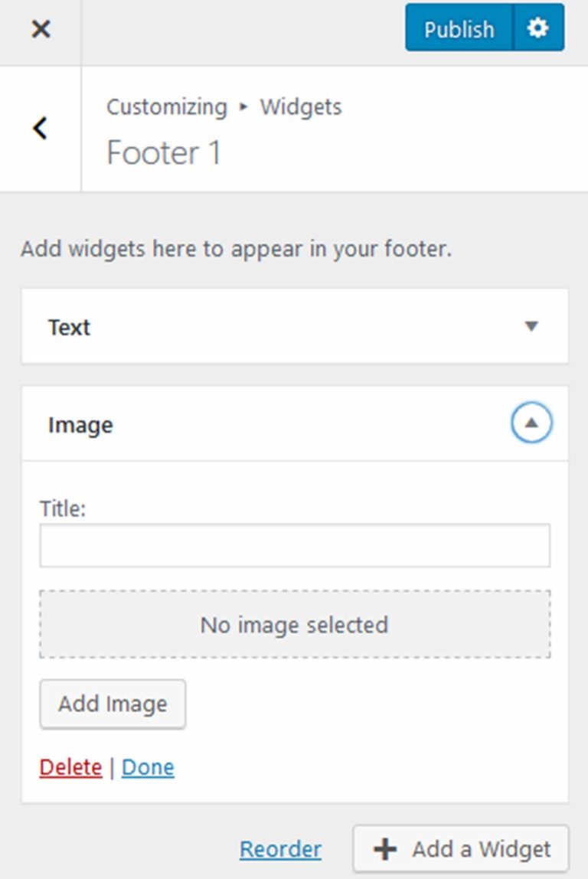Delete the Image widget

(70, 766)
